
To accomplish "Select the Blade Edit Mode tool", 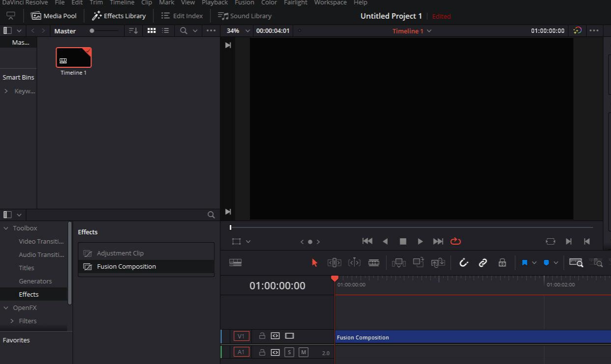I will (x=374, y=263).
